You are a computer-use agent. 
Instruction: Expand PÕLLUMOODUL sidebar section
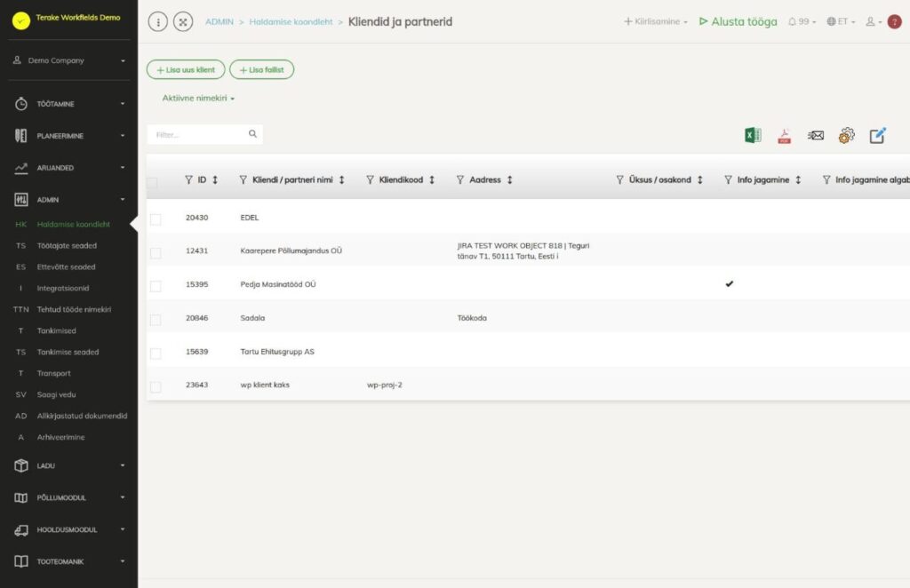click(x=68, y=497)
